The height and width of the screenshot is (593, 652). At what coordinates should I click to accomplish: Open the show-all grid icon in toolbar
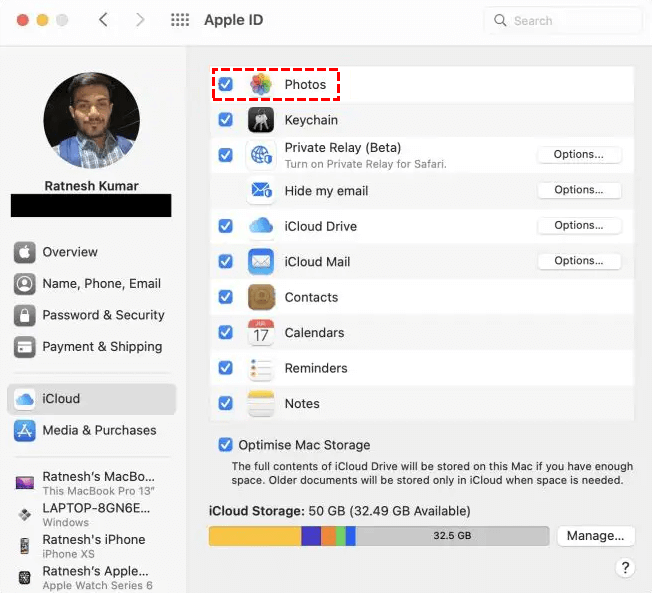[x=180, y=20]
